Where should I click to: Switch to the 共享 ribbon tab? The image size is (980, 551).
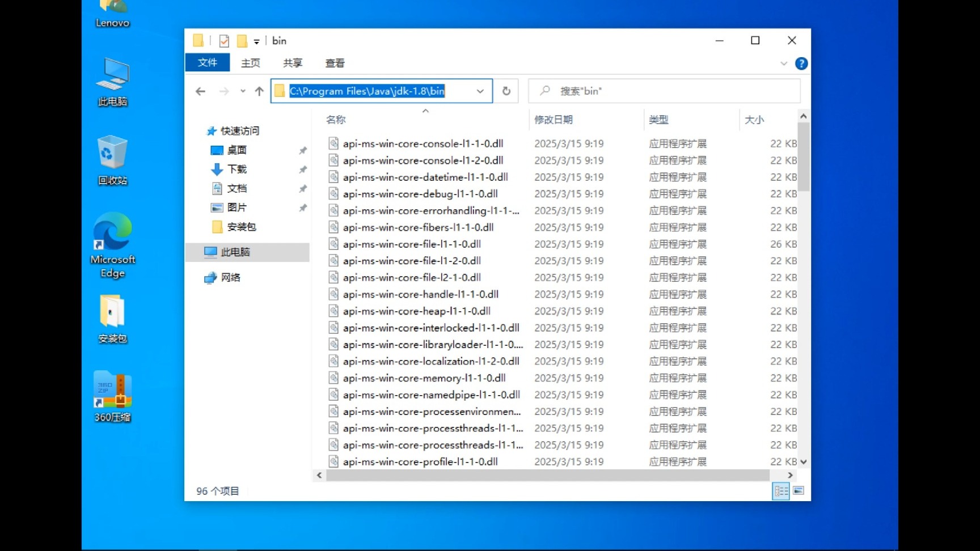click(x=293, y=63)
